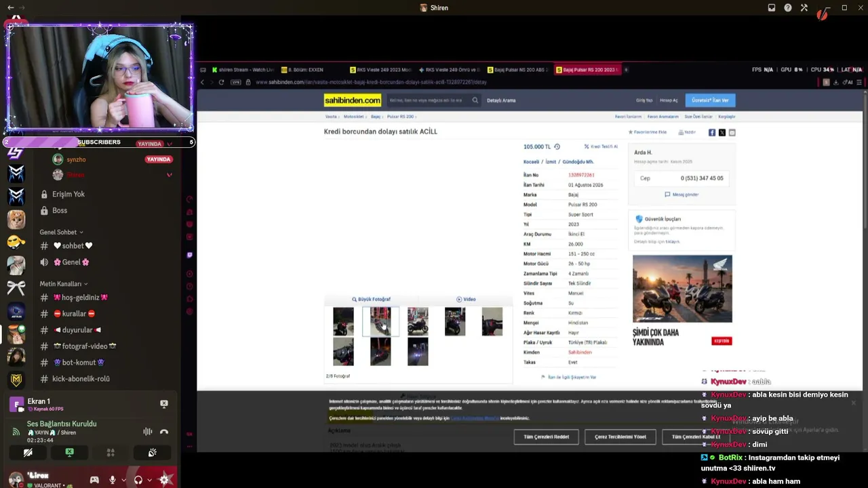Viewport: 868px width, 488px height.
Task: Open a new browser tab with plus
Action: point(626,70)
